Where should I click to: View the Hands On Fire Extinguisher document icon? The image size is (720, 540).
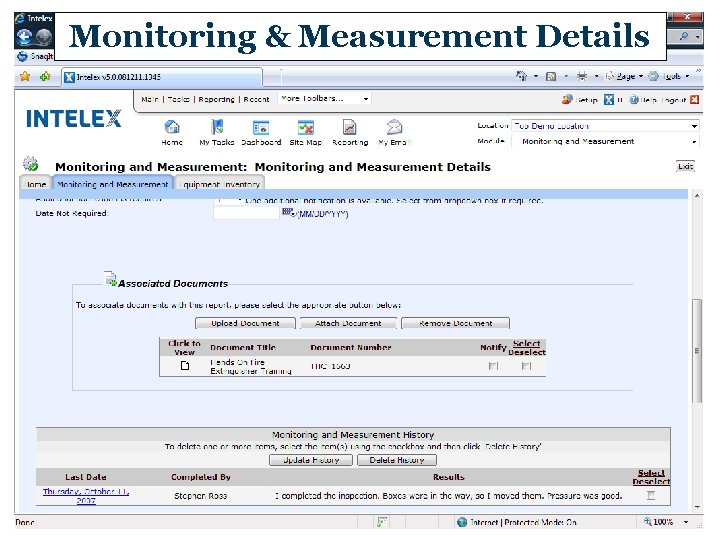click(185, 366)
